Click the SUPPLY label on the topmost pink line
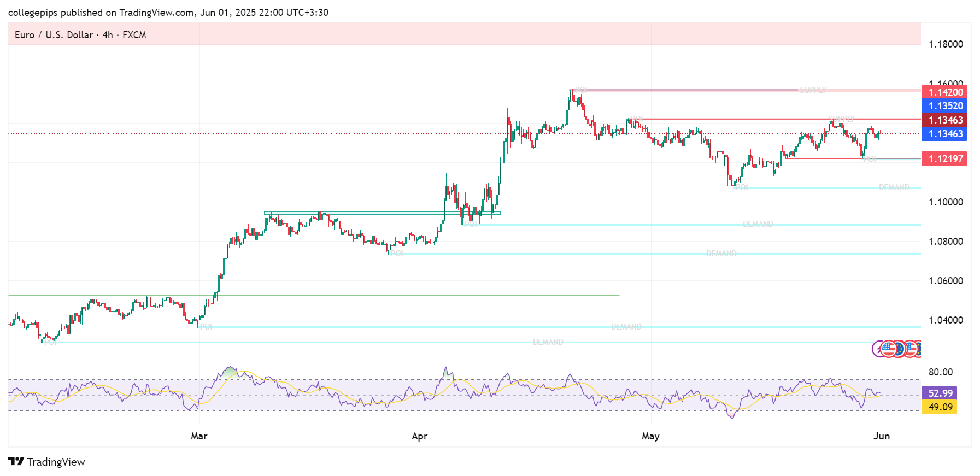This screenshot has width=980, height=476. [813, 90]
